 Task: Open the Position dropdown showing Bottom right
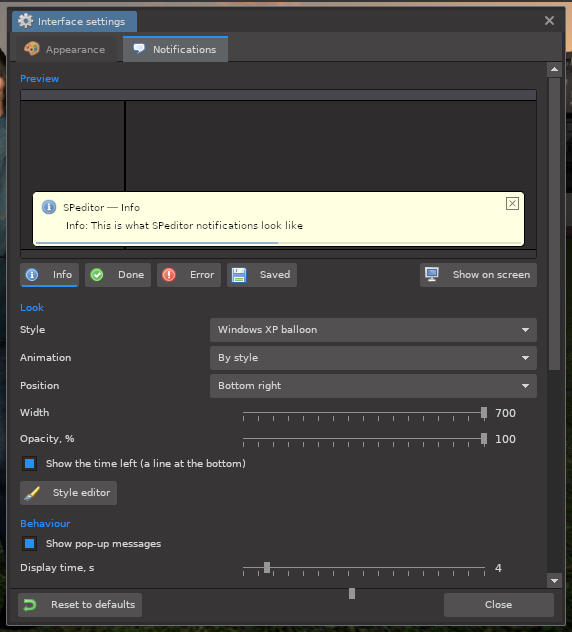coord(373,386)
